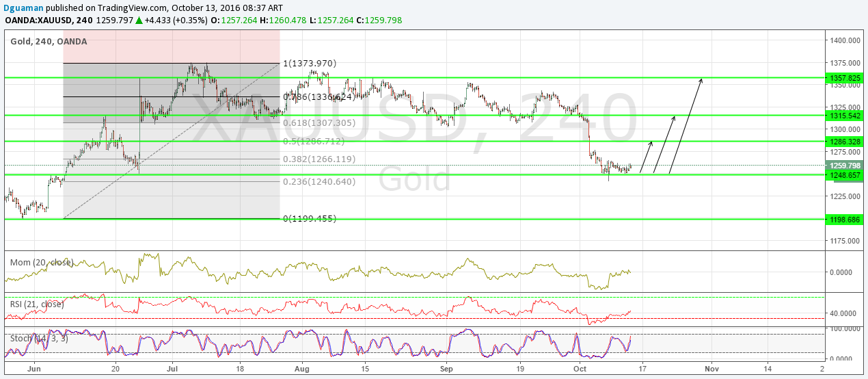Click the 1175.000 price axis label
The width and height of the screenshot is (868, 379).
click(x=845, y=241)
